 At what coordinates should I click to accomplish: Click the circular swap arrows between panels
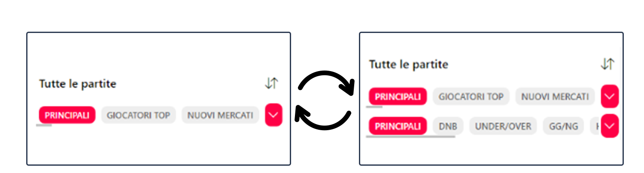pos(325,101)
